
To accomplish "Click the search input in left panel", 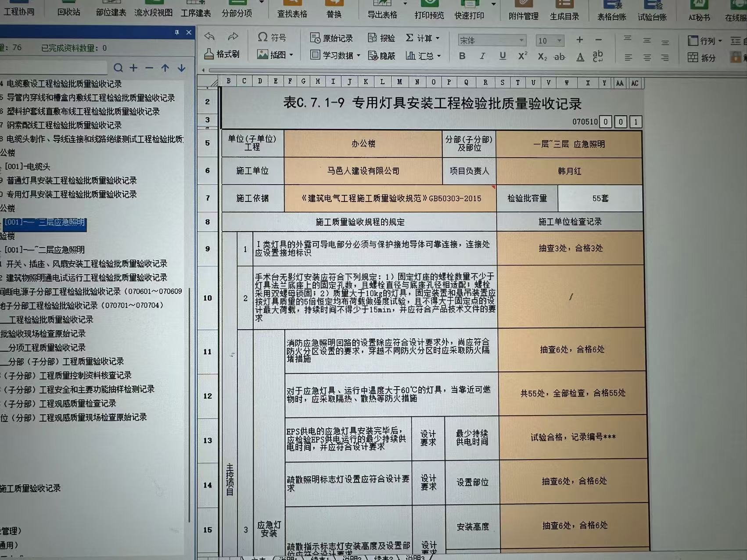I will coord(53,68).
